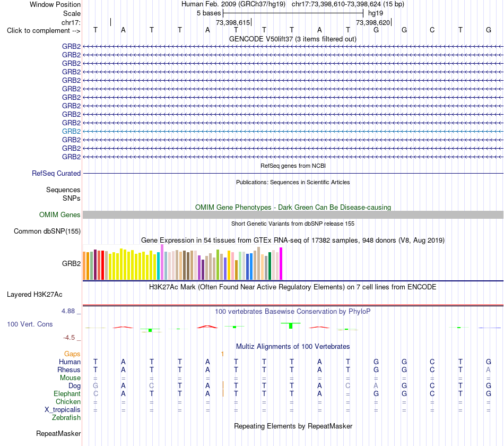Click the dark green bar in GTEx chart
The height and width of the screenshot is (446, 504).
pos(270,266)
